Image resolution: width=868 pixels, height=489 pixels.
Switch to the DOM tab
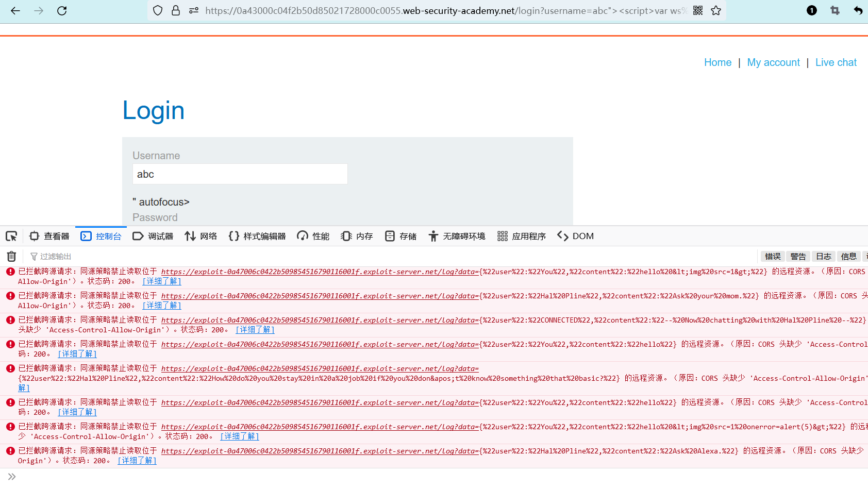(576, 236)
